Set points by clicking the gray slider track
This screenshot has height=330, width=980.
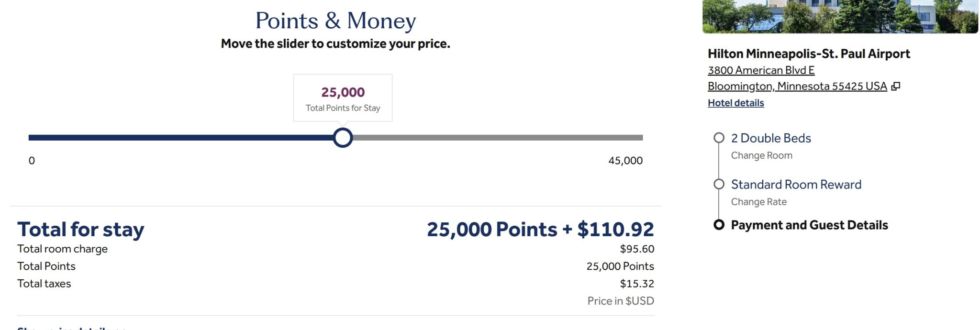[x=498, y=138]
